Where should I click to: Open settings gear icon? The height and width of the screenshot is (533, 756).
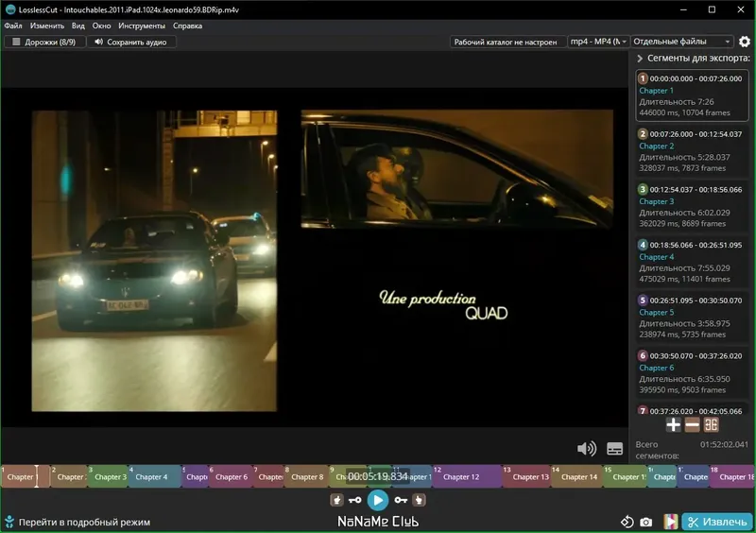(x=745, y=43)
